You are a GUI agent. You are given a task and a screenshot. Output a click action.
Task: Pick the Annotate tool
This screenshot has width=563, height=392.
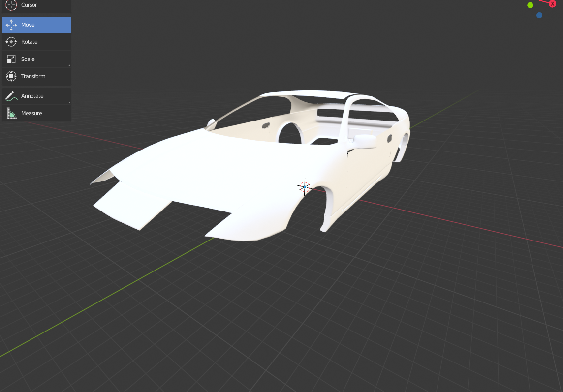36,96
